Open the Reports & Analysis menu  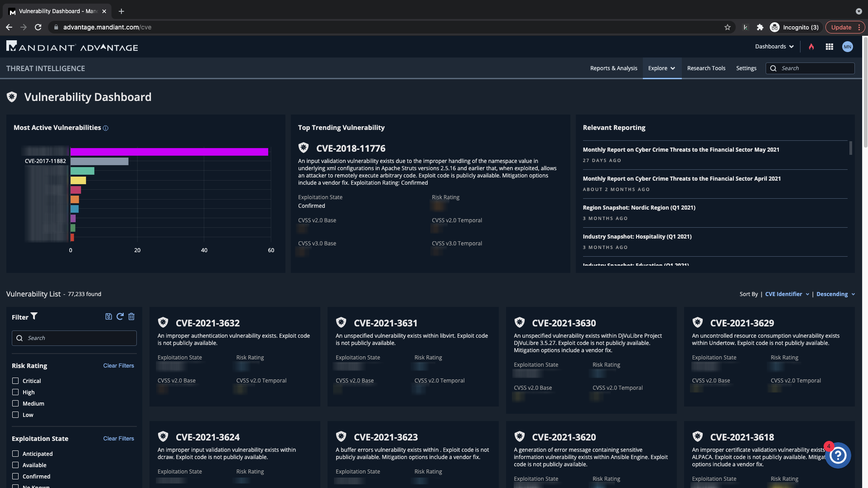tap(613, 68)
